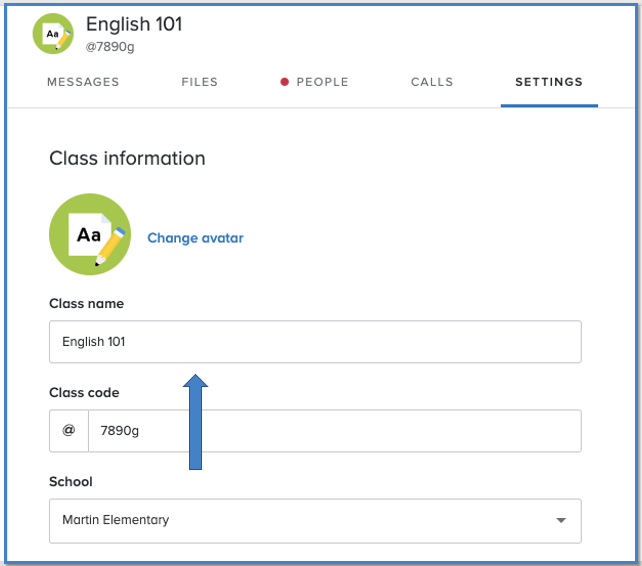Viewport: 642px width, 566px height.
Task: Click the red notification dot beside People
Action: tap(285, 82)
